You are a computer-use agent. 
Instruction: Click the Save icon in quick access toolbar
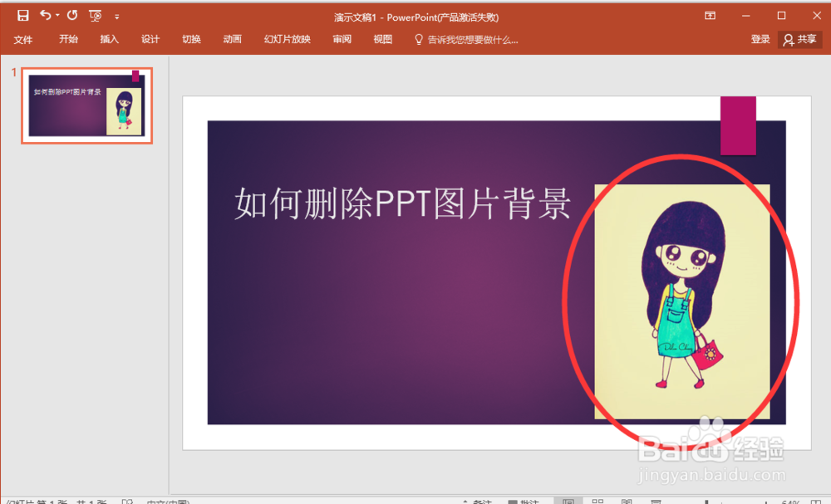(x=22, y=15)
